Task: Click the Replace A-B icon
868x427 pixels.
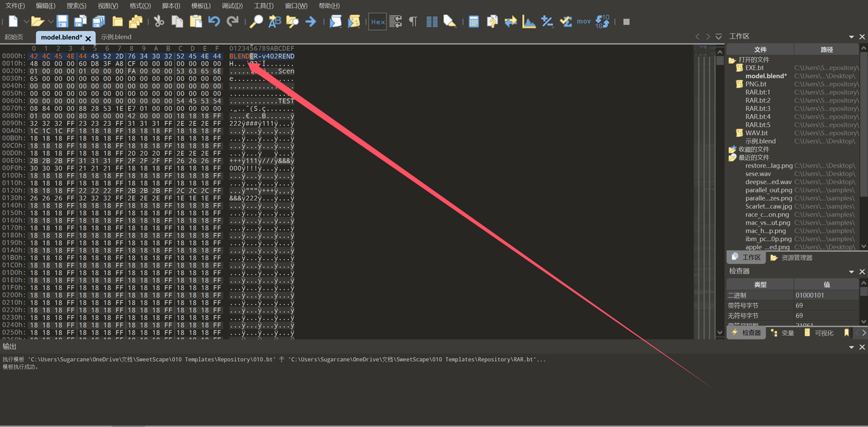Action: (275, 22)
